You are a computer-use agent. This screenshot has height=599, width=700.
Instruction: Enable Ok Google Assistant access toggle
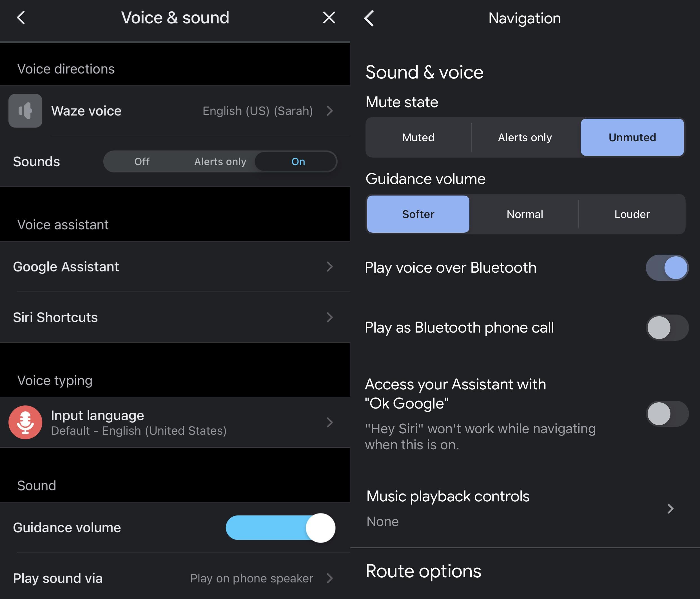[667, 414]
